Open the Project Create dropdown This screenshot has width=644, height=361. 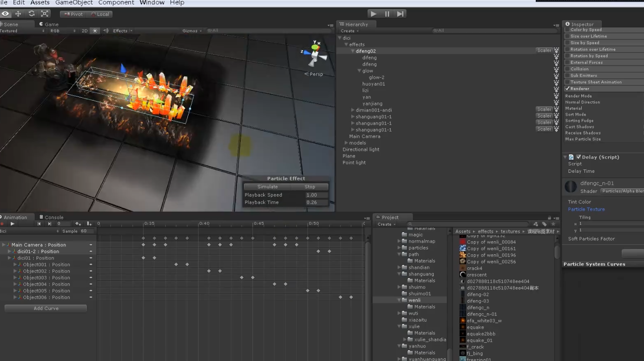(386, 225)
